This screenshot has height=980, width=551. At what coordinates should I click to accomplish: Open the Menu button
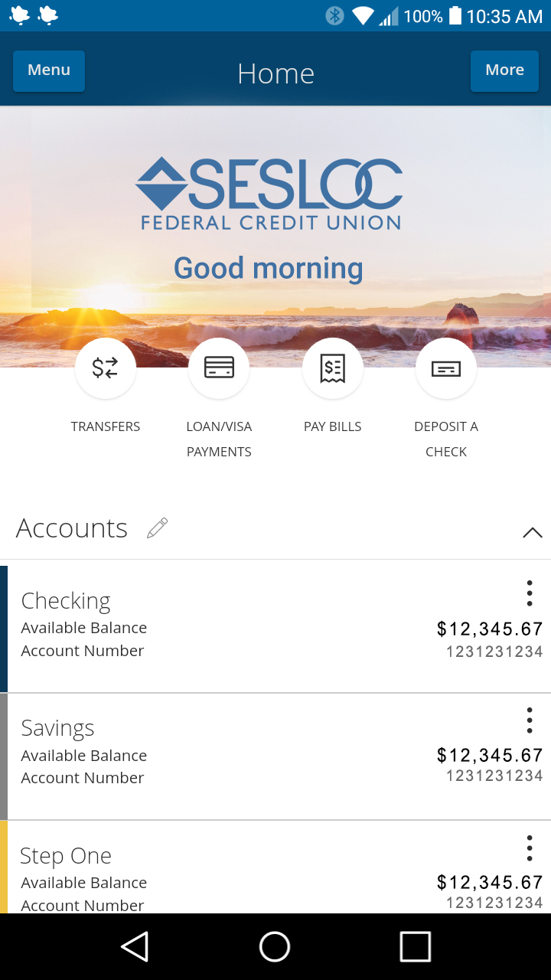49,70
